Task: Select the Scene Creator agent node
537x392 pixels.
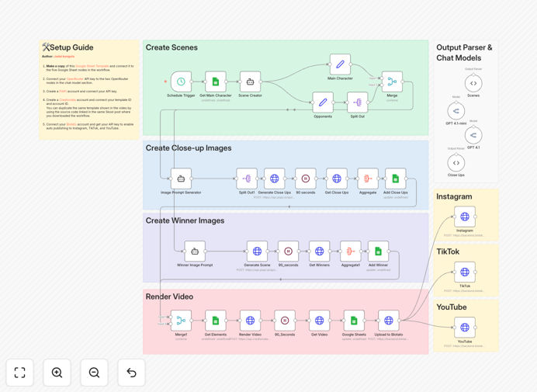Action: pos(250,82)
